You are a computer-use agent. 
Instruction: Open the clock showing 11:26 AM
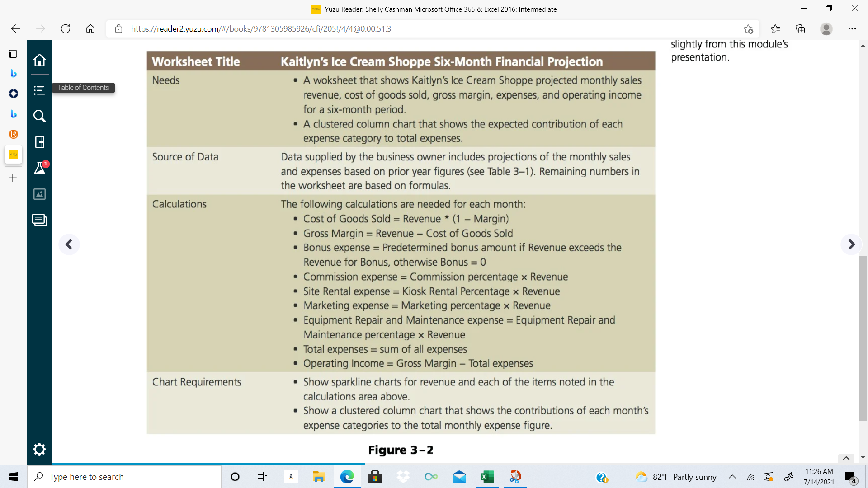point(819,477)
